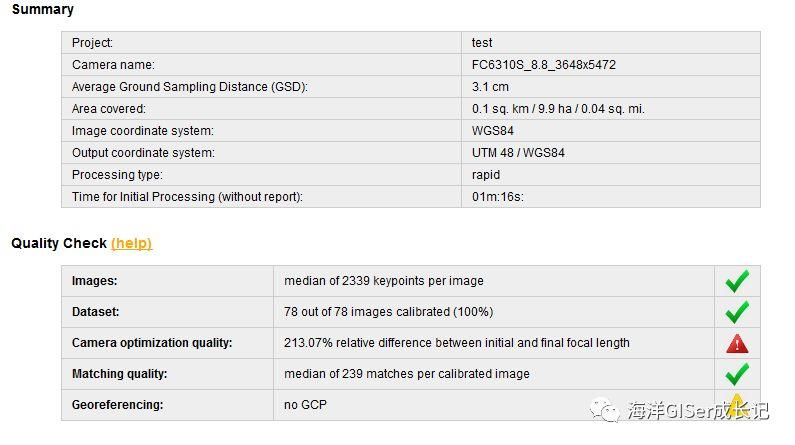Click the green checkmark for Images row
This screenshot has width=795, height=445.
point(737,281)
